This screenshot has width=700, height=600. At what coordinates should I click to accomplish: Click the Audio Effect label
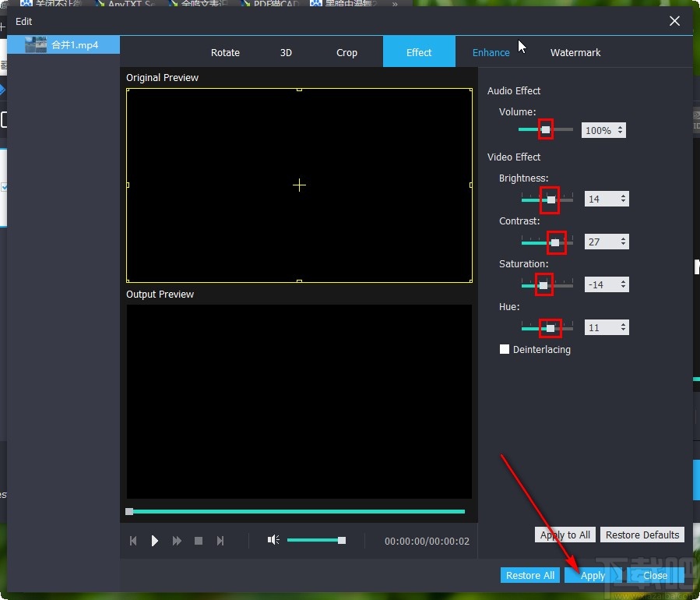click(513, 90)
